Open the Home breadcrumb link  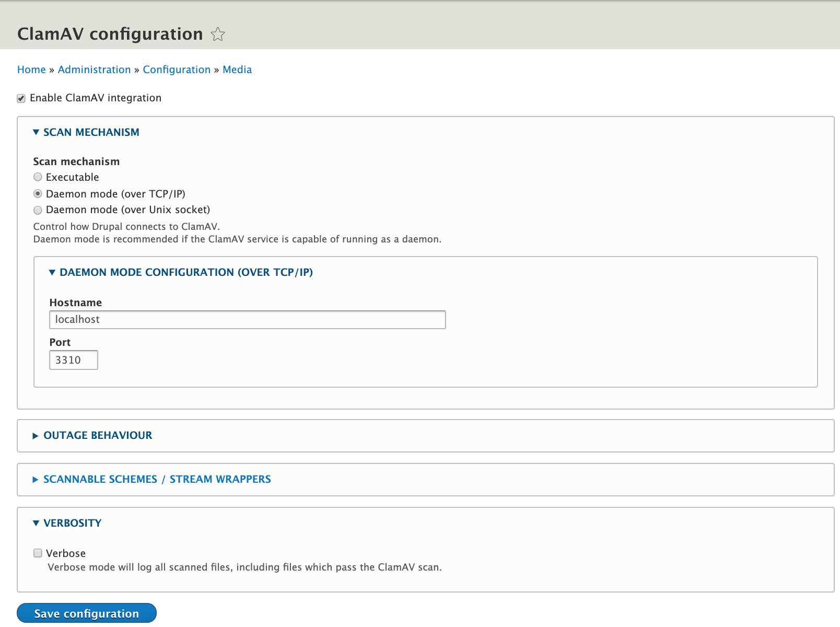[31, 69]
